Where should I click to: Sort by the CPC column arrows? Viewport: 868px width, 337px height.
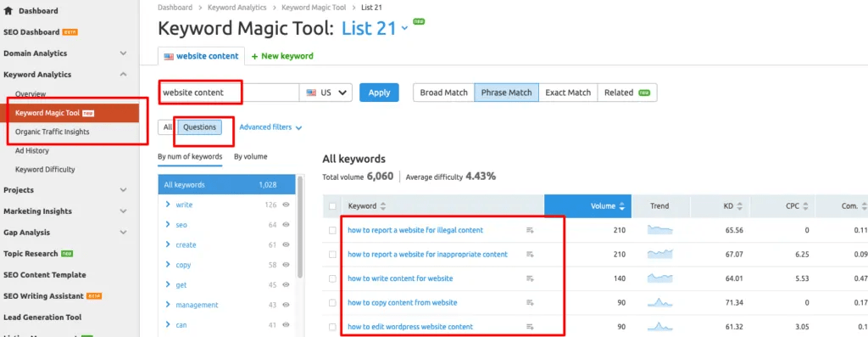805,206
